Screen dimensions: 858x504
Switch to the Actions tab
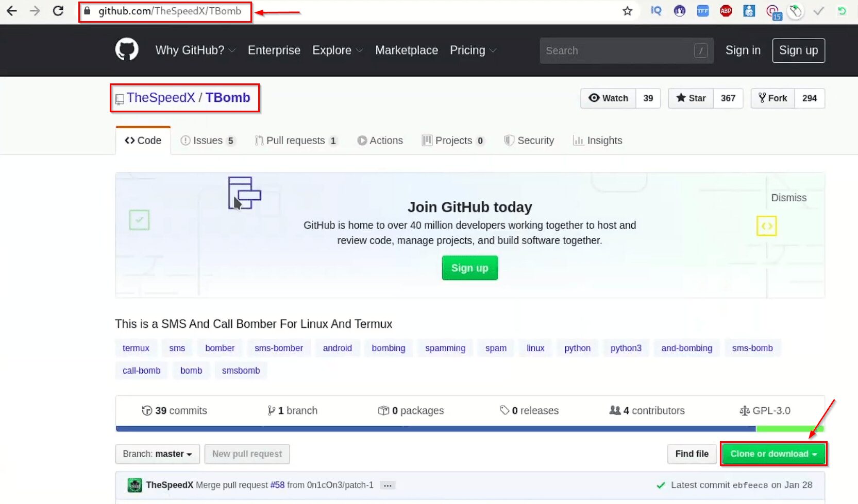pyautogui.click(x=380, y=141)
